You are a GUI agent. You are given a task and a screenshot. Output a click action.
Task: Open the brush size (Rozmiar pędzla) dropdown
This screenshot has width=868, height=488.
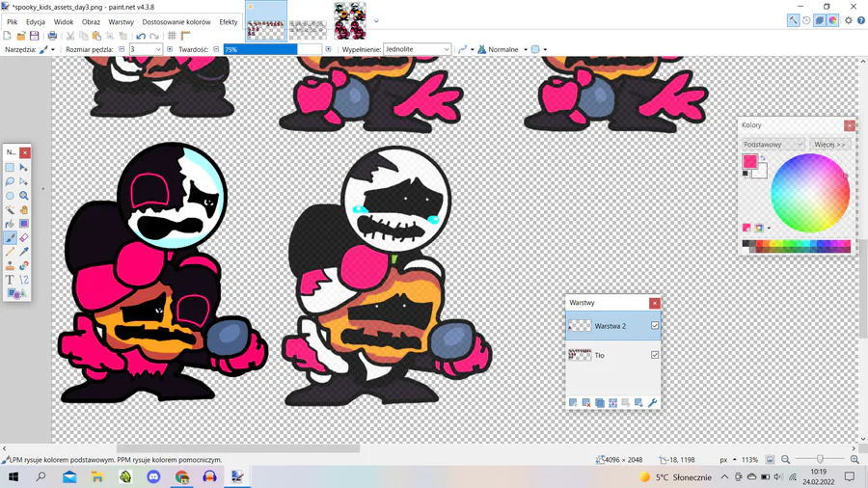(158, 49)
